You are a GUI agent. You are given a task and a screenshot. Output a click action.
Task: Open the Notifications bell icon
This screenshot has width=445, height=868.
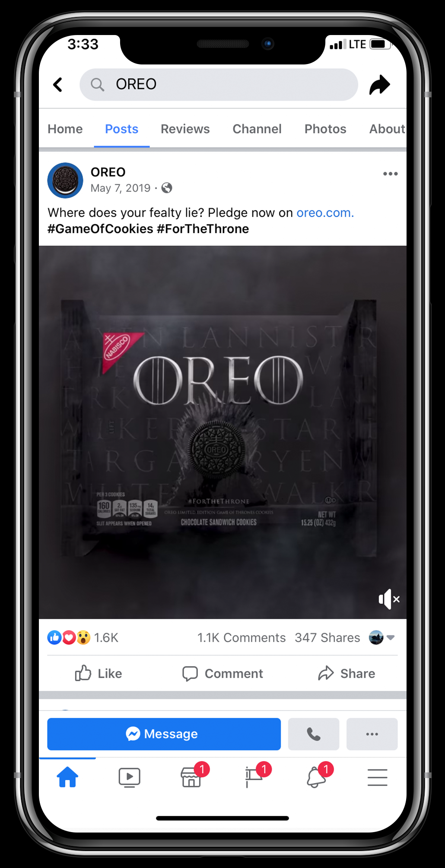coord(316,777)
